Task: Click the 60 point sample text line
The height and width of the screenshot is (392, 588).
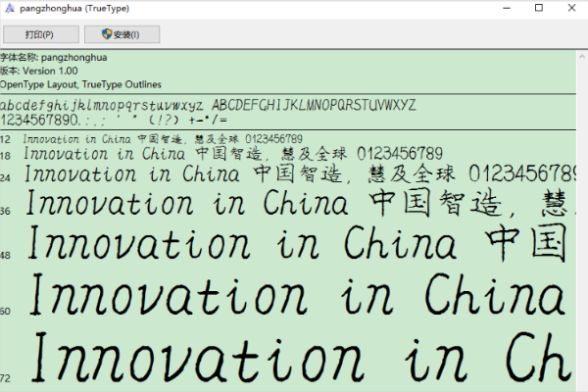Action: pos(294,295)
